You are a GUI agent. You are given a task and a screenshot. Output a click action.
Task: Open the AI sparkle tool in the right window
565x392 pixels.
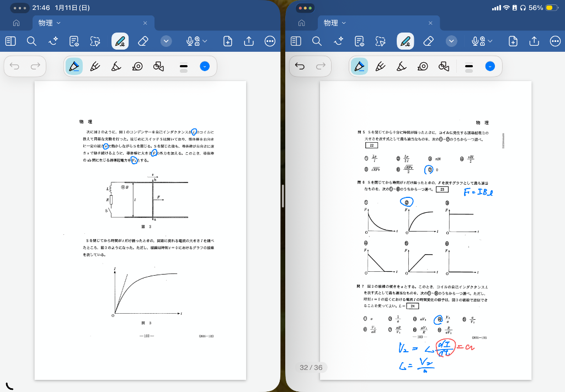coord(338,41)
